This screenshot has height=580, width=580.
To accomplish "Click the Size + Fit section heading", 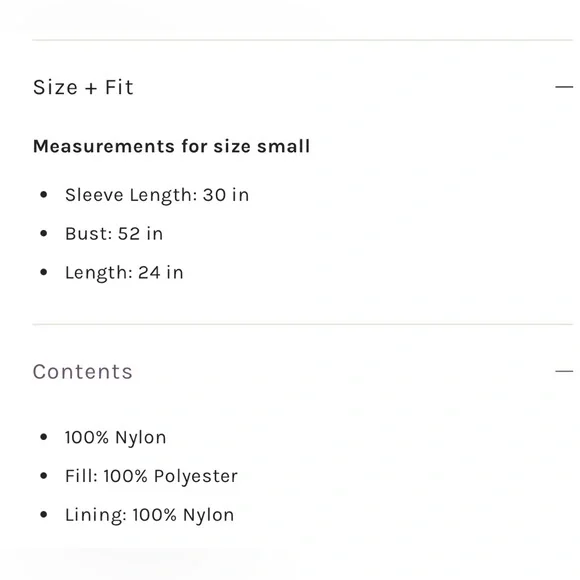I will (83, 87).
